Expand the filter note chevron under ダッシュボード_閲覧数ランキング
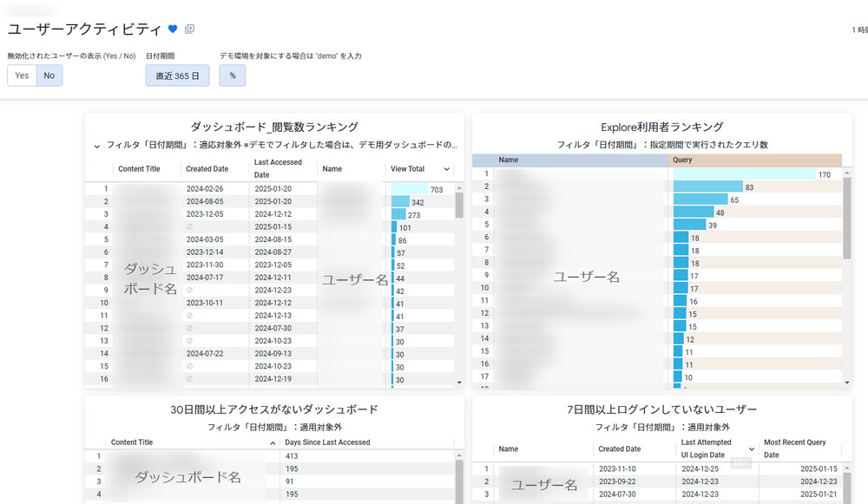Image resolution: width=868 pixels, height=504 pixels. [x=96, y=147]
